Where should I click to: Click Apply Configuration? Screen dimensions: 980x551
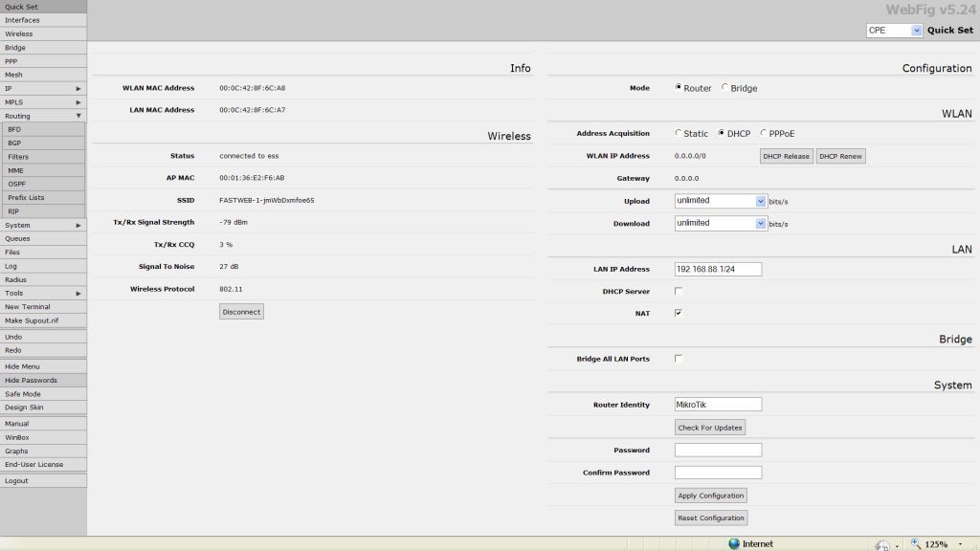pos(711,496)
